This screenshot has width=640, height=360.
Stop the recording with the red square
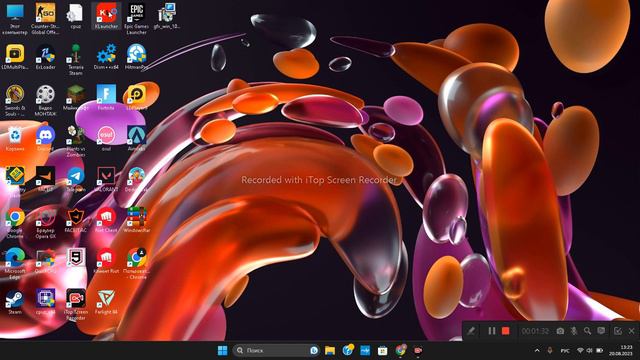505,331
